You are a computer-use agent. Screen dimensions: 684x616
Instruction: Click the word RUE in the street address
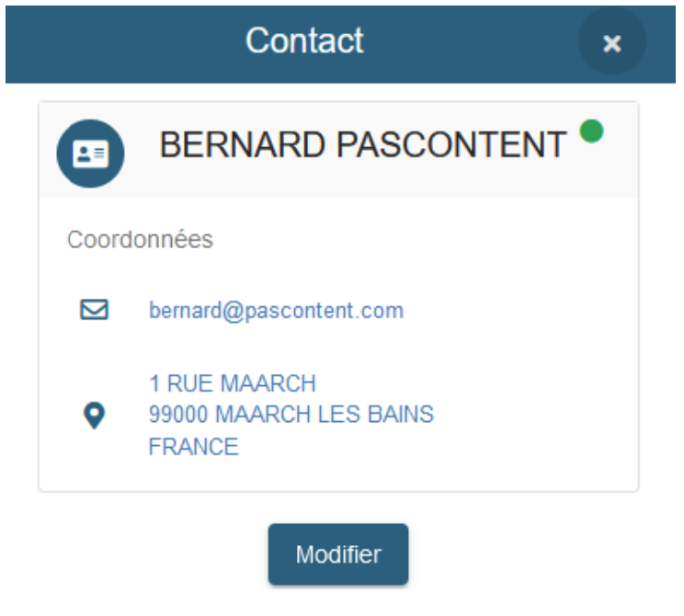190,383
